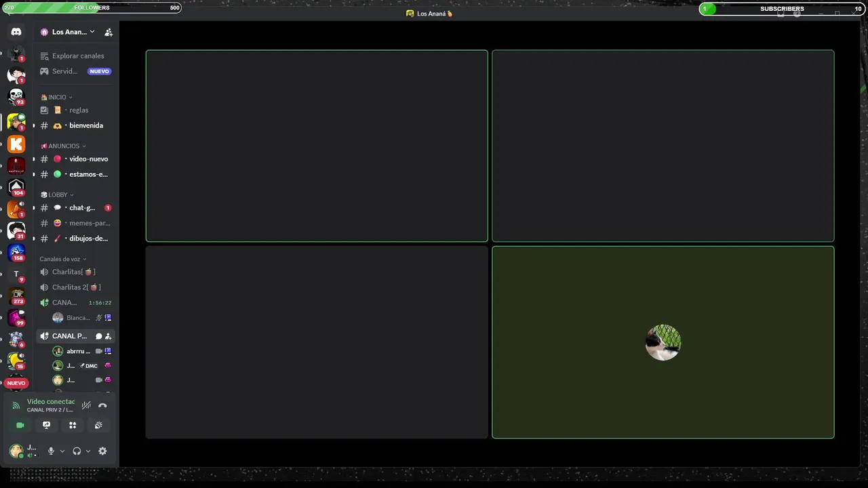Viewport: 868px width, 488px height.
Task: Open server with badge 31
Action: [x=16, y=230]
